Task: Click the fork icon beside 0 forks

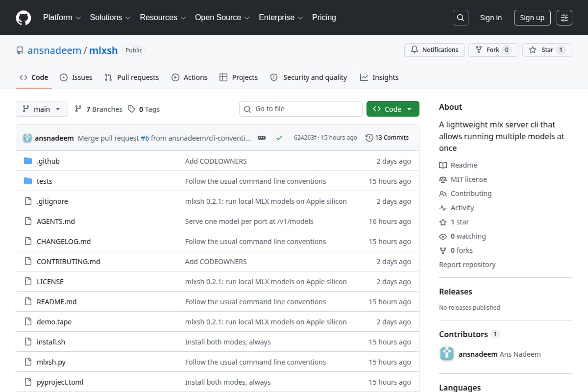Action: pos(443,251)
